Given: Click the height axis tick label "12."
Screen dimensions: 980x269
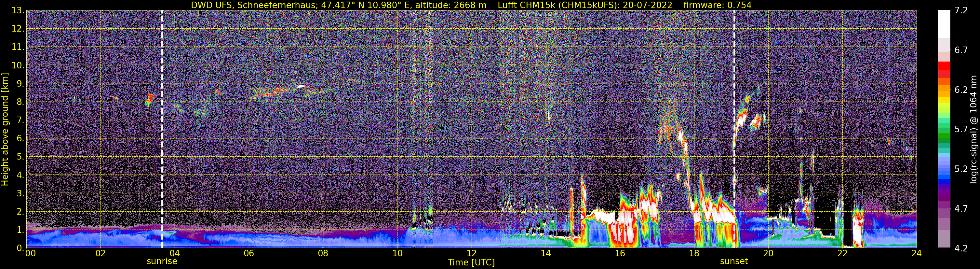Looking at the screenshot, I should pyautogui.click(x=18, y=29).
